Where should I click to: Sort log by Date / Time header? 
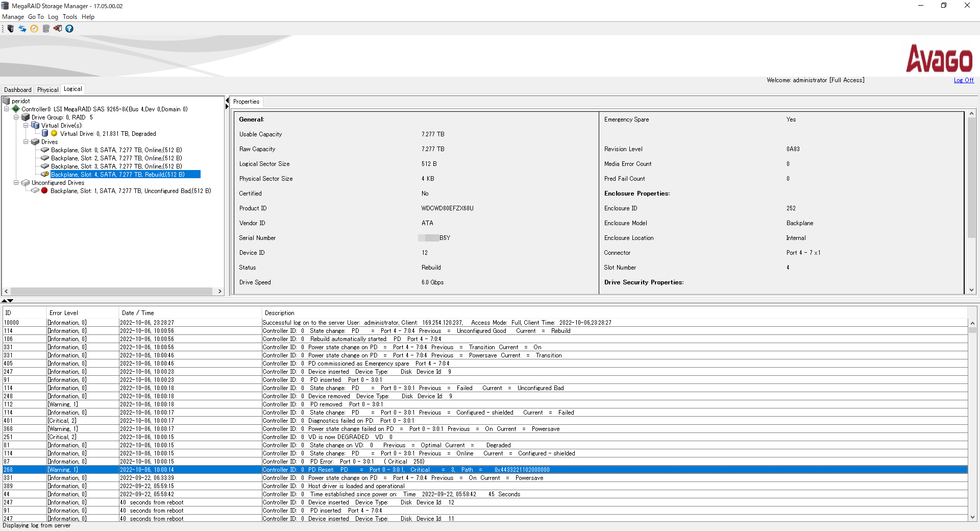click(190, 313)
